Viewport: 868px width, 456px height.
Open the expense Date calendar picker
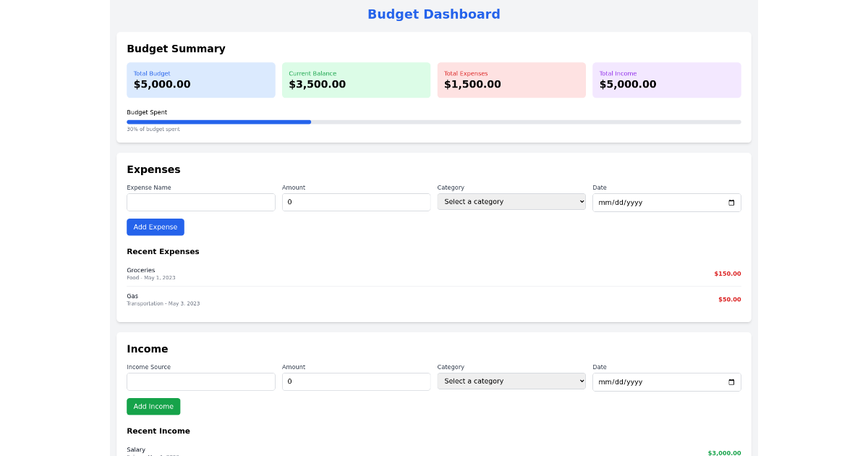tap(732, 202)
